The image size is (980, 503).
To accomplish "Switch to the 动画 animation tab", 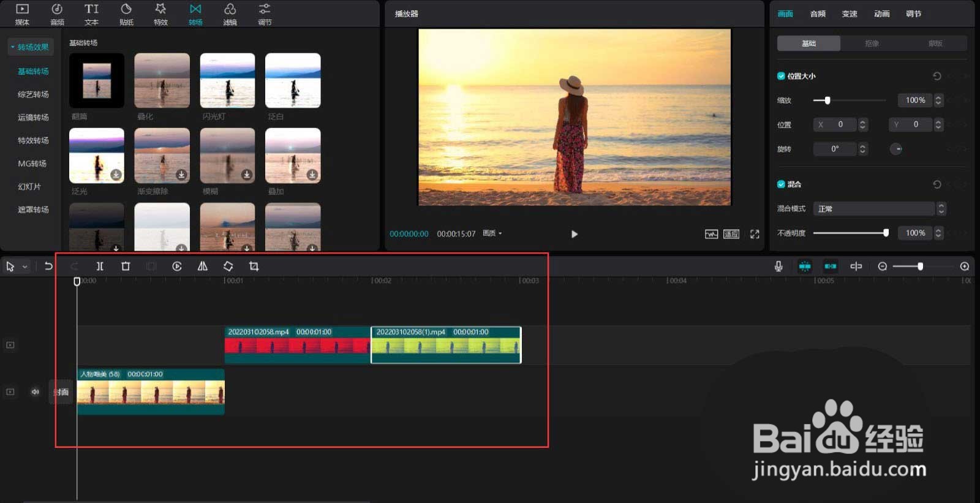I will point(881,13).
